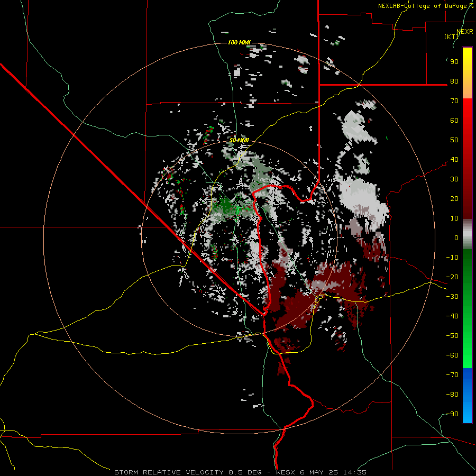The width and height of the screenshot is (476, 476).
Task: Select the -10 value on the velocity scale
Action: [452, 258]
